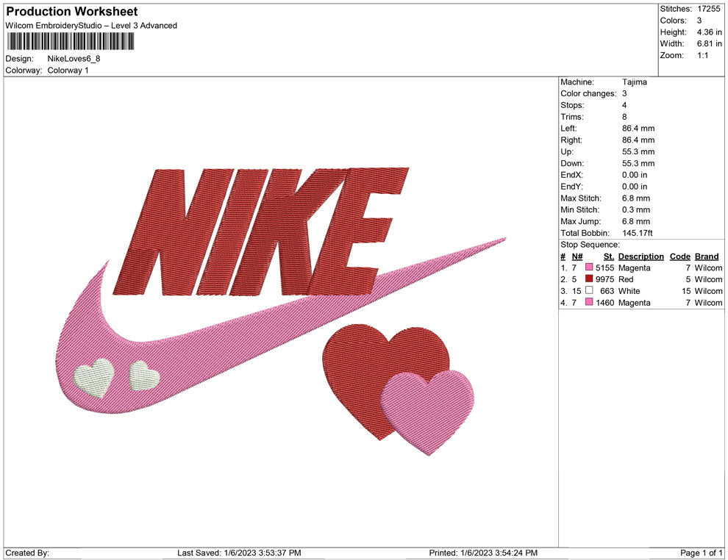
Task: Sort by the Description column header
Action: 640,256
